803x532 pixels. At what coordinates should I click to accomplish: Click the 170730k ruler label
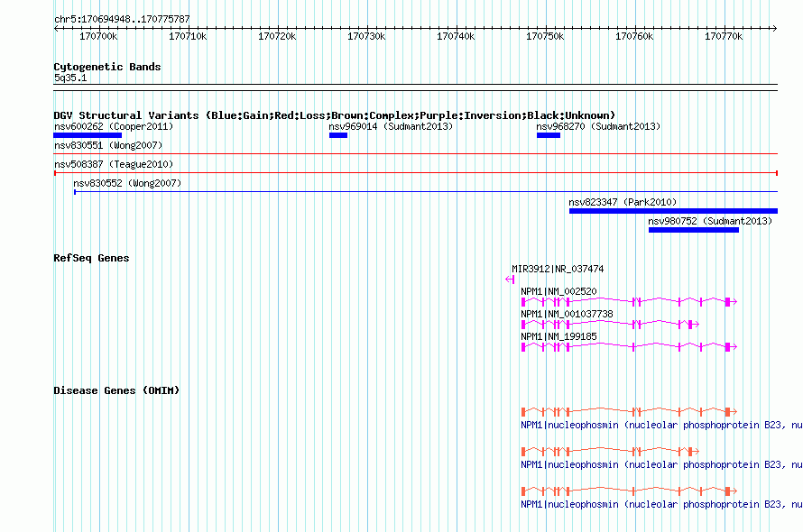tap(366, 36)
